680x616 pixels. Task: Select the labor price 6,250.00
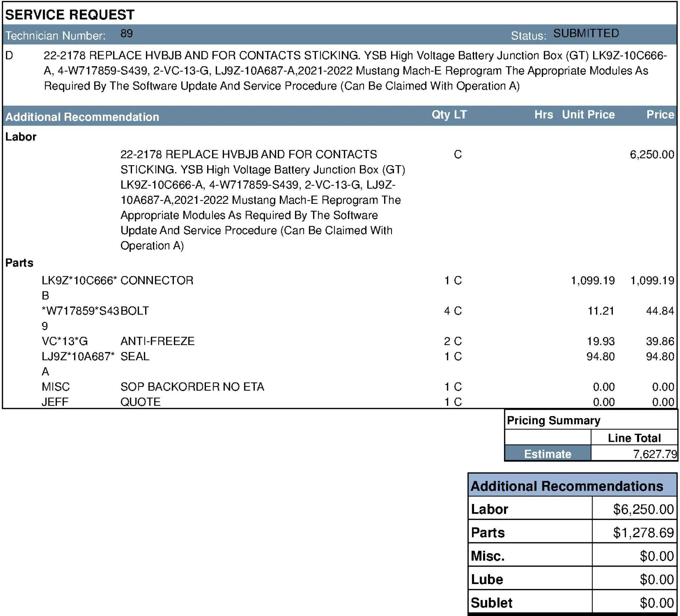click(652, 155)
